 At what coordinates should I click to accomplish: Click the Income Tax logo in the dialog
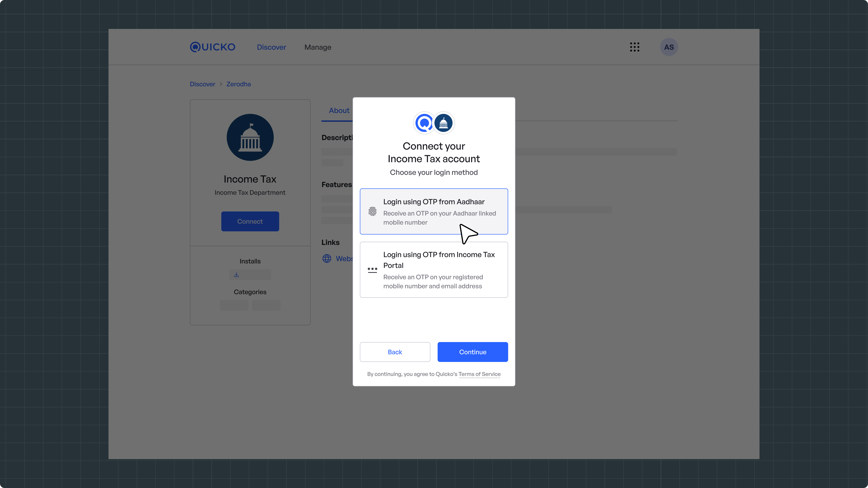(x=443, y=123)
